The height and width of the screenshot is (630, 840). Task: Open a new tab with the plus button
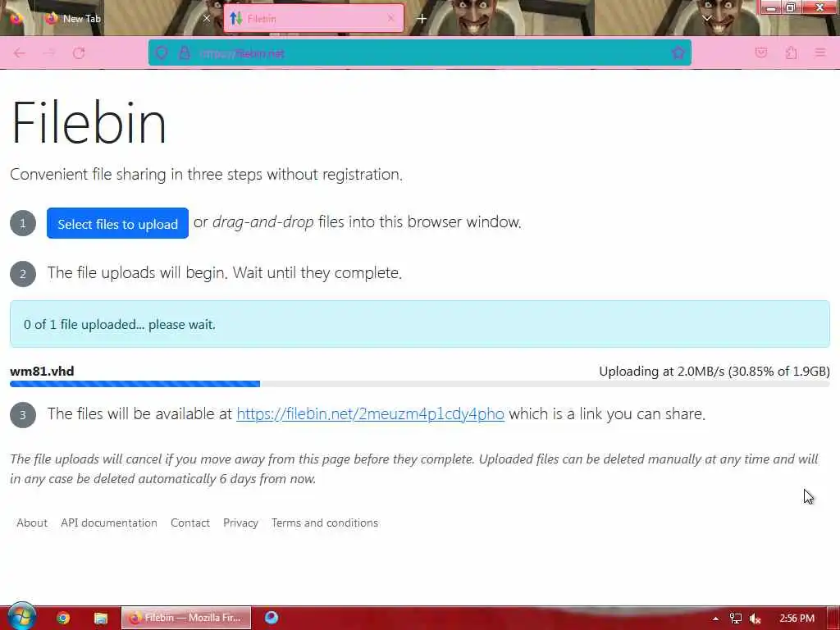click(422, 19)
